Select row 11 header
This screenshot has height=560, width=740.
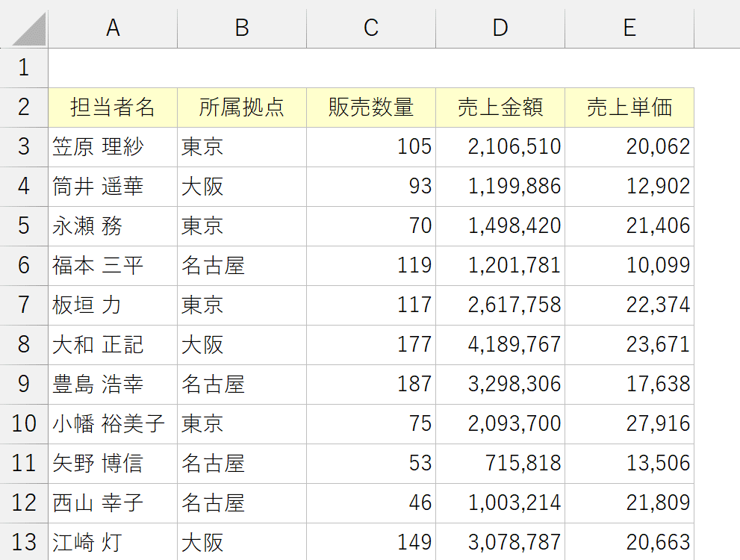(24, 463)
